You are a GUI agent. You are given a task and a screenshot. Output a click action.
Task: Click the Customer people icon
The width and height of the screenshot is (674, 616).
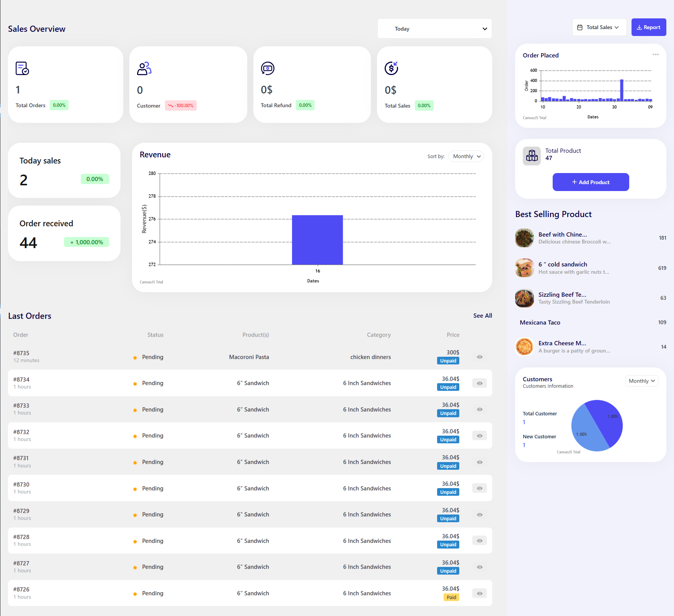144,69
